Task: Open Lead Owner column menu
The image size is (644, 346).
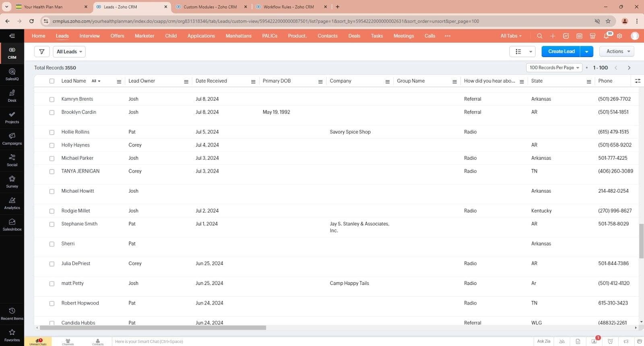Action: pyautogui.click(x=186, y=82)
